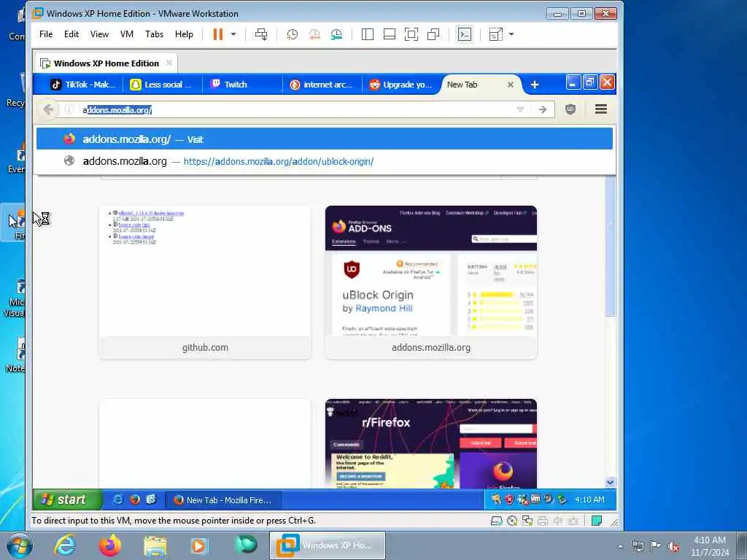Open the VMware View menu
The image size is (747, 560).
pyautogui.click(x=99, y=34)
